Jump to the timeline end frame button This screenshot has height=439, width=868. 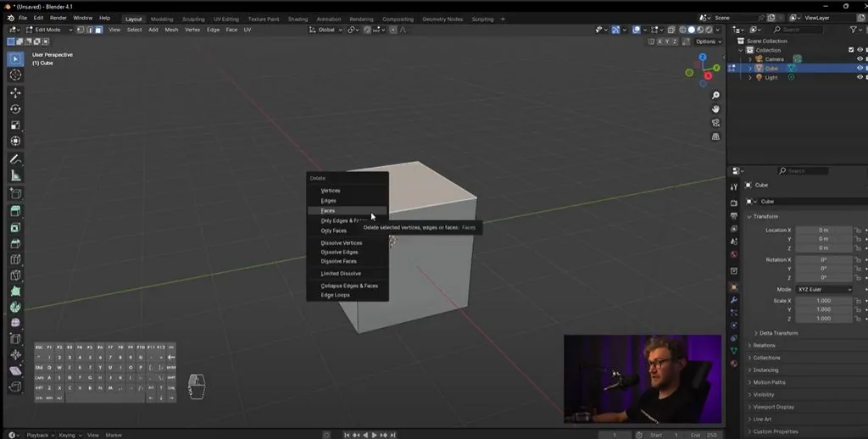pos(393,435)
